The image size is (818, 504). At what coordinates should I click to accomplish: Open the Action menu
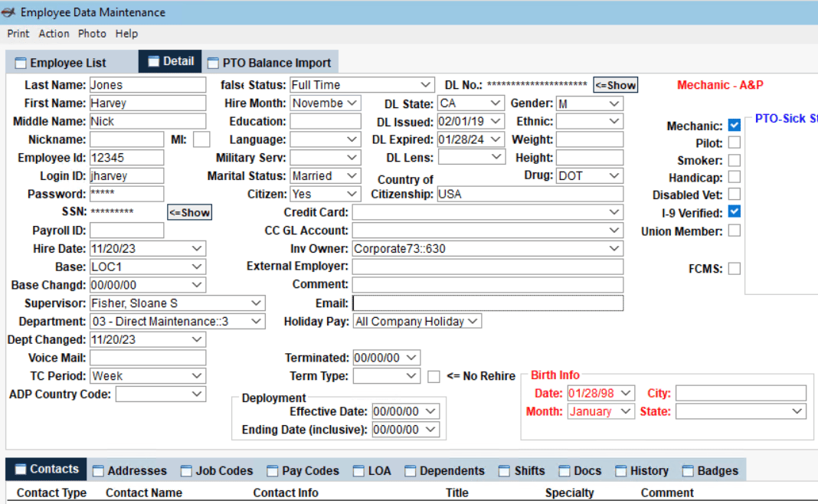54,34
